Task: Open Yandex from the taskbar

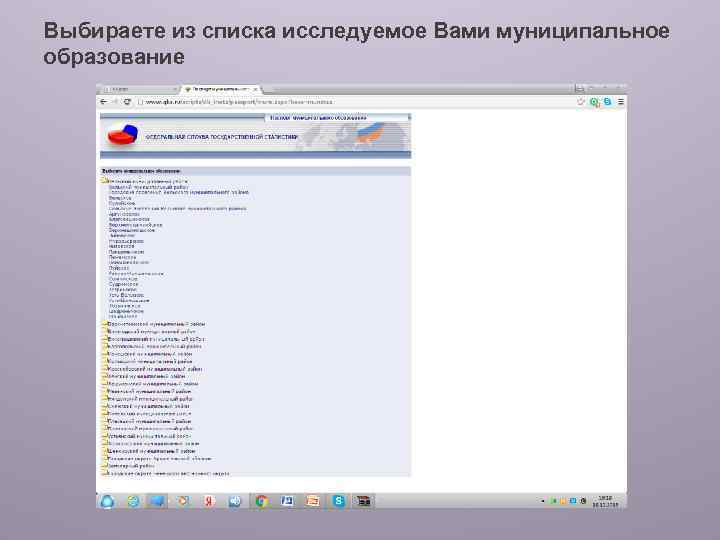Action: [209, 501]
